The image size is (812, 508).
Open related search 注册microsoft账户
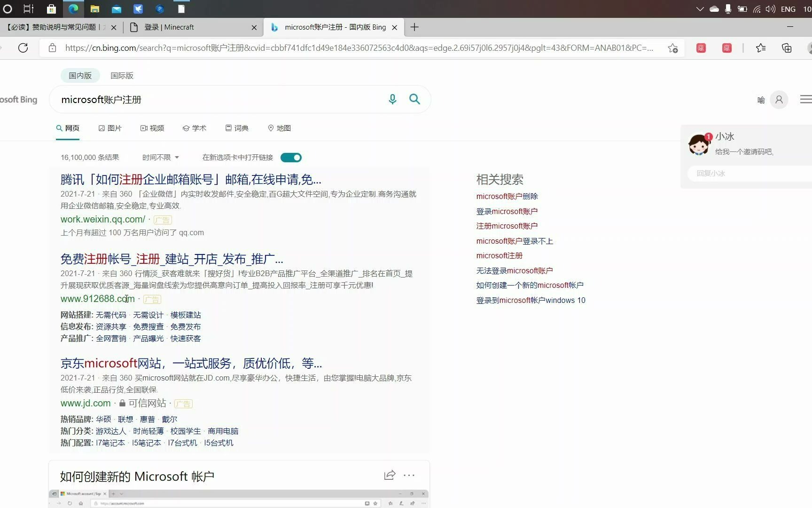(x=507, y=226)
